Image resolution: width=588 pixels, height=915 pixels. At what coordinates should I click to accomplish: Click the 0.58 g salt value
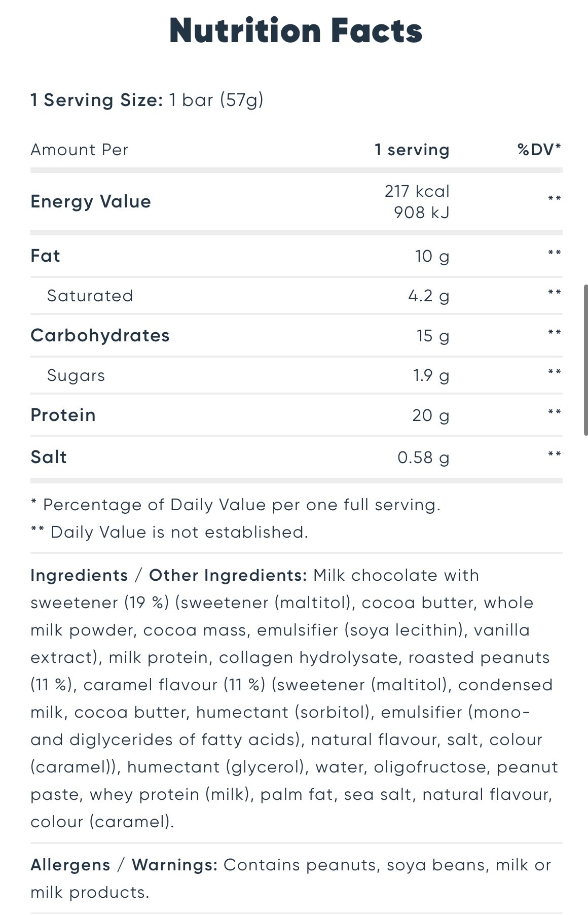[x=423, y=457]
